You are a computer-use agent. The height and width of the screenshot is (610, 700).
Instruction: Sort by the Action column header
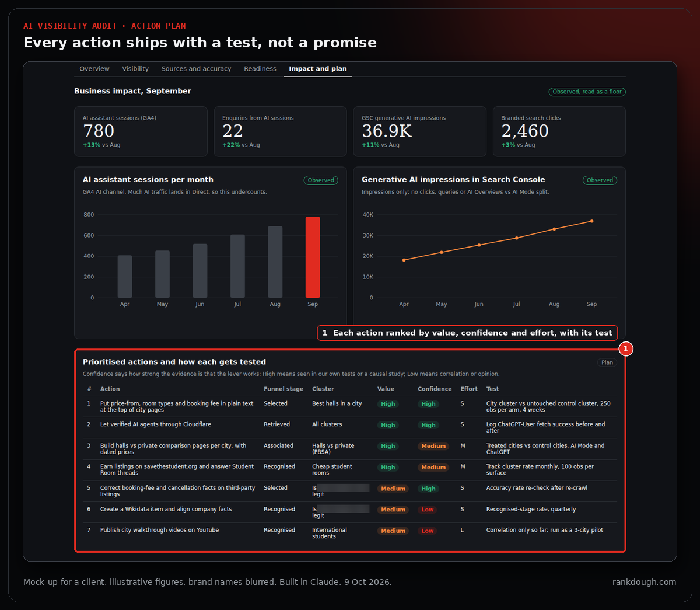coord(110,389)
